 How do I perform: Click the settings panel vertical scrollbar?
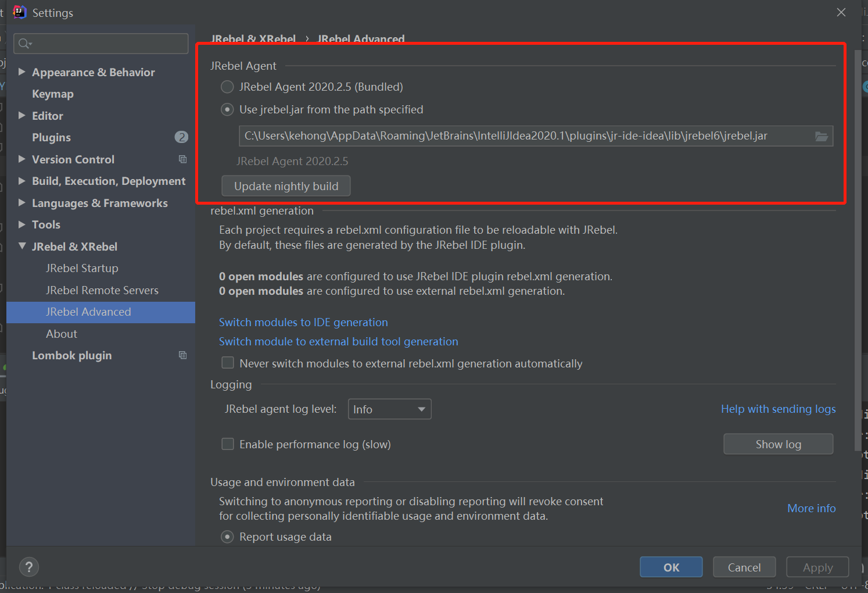coord(858,250)
